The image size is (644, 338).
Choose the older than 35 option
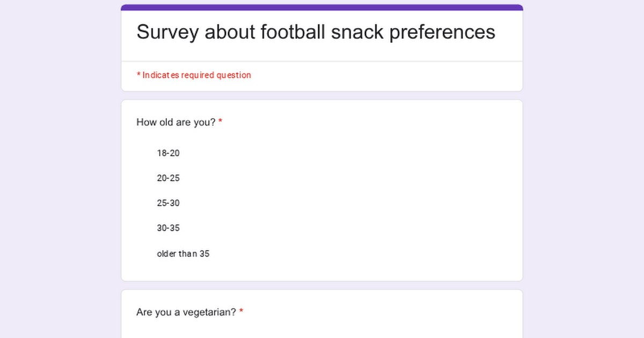point(183,254)
